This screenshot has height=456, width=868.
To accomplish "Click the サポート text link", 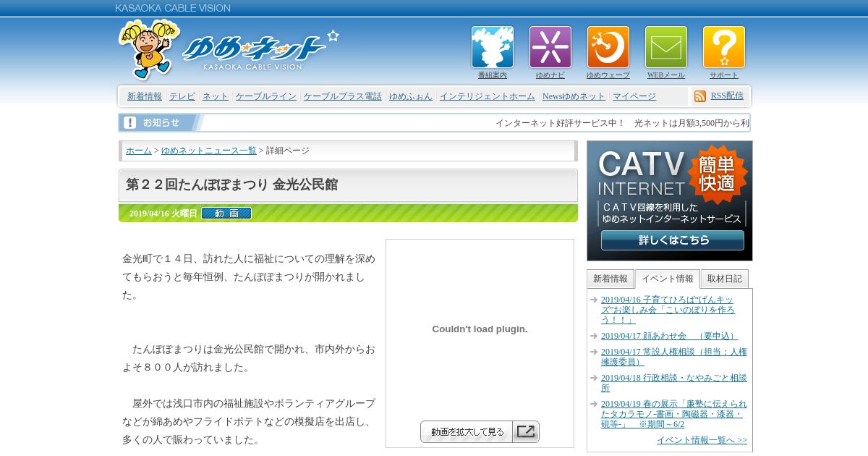I will pyautogui.click(x=724, y=75).
